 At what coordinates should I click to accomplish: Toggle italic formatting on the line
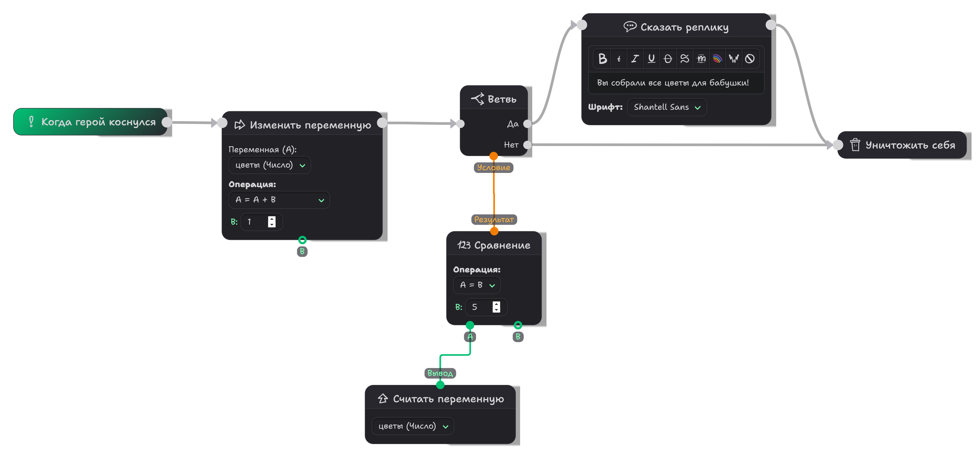(x=635, y=59)
